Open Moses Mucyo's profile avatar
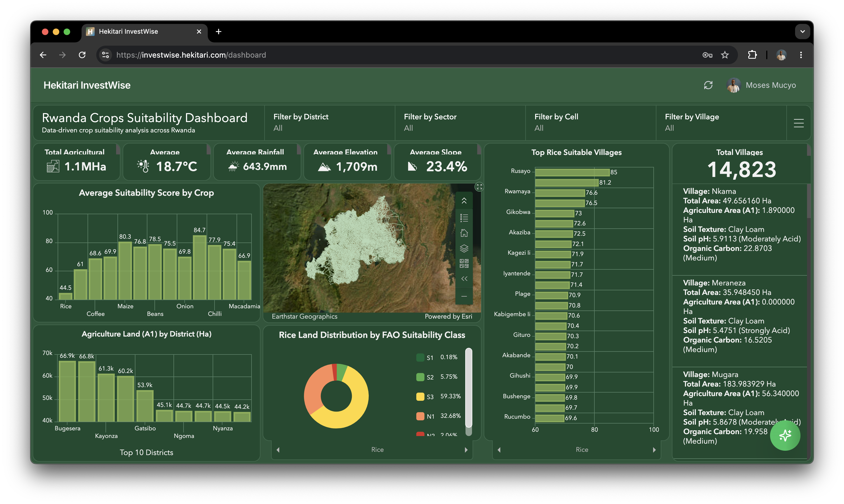This screenshot has width=844, height=504. coord(733,85)
